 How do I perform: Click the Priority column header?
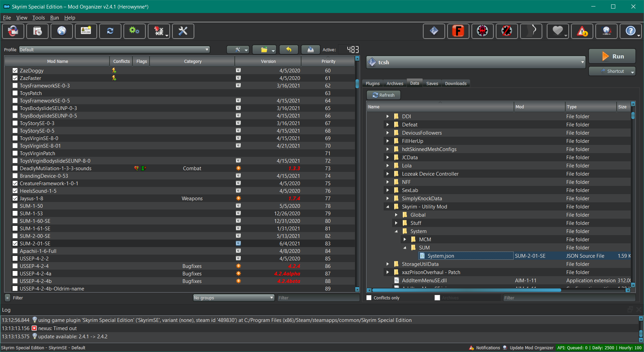pyautogui.click(x=328, y=62)
